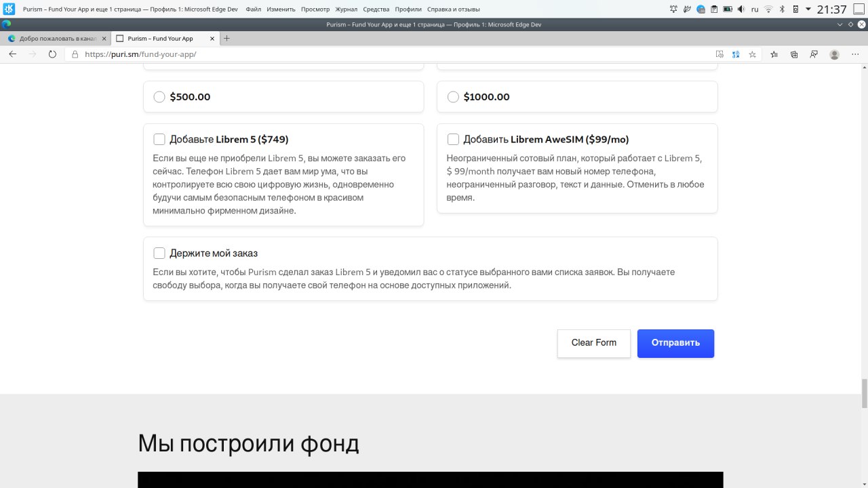The image size is (868, 488).
Task: Open new browser tab
Action: 226,39
